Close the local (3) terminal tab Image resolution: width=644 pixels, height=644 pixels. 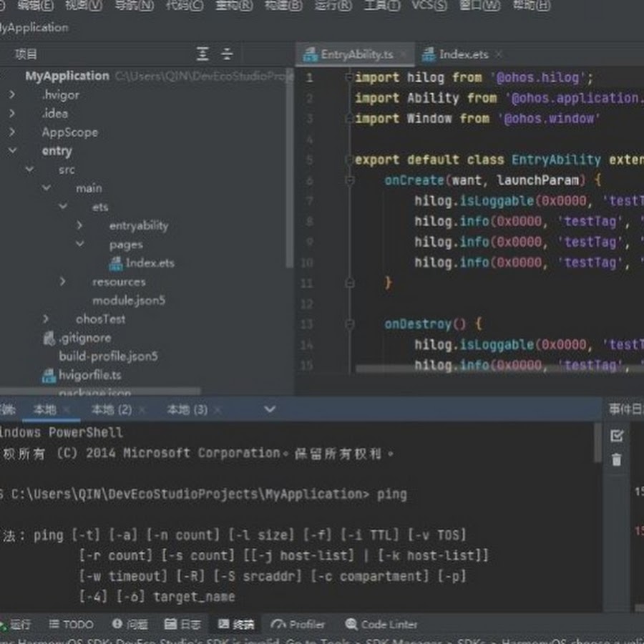coord(218,409)
